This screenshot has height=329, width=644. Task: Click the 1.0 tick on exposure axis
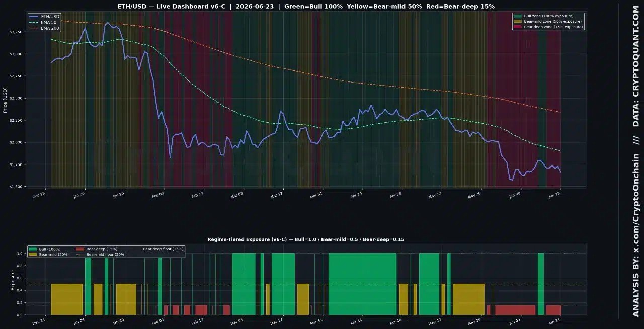pos(21,253)
